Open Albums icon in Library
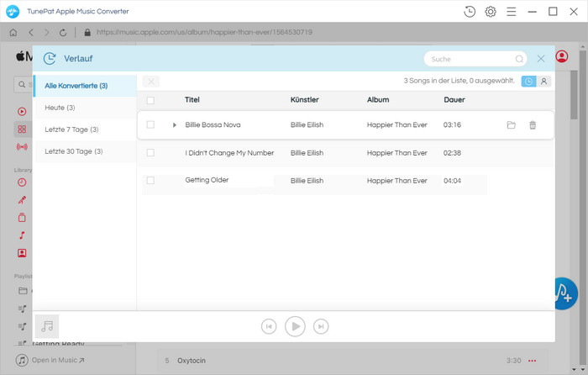This screenshot has width=588, height=375. (22, 218)
